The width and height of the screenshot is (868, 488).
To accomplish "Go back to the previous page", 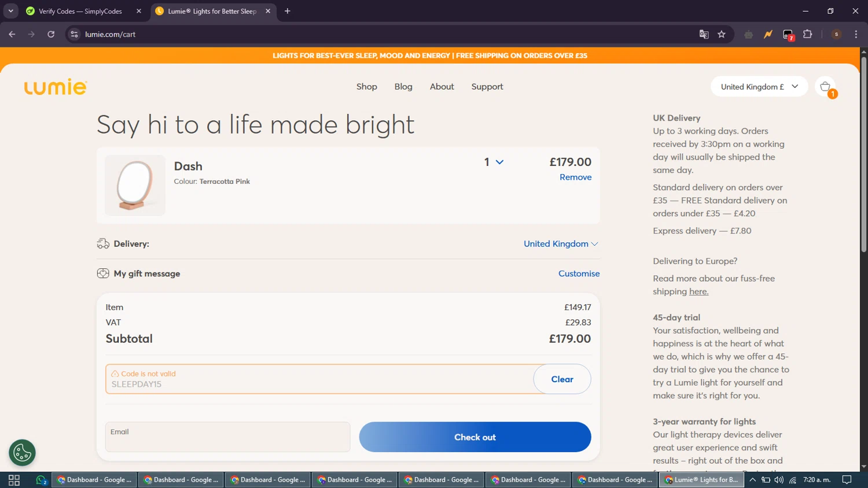I will 12,34.
